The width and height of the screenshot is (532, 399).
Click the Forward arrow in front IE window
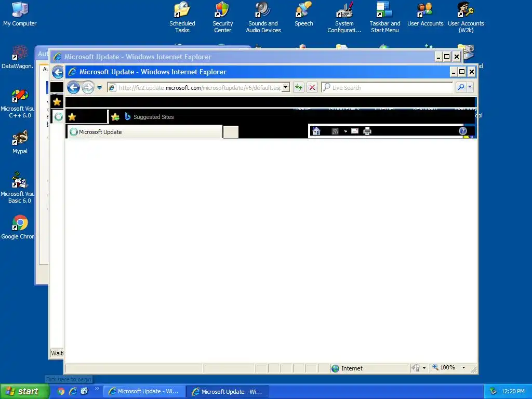pyautogui.click(x=88, y=87)
